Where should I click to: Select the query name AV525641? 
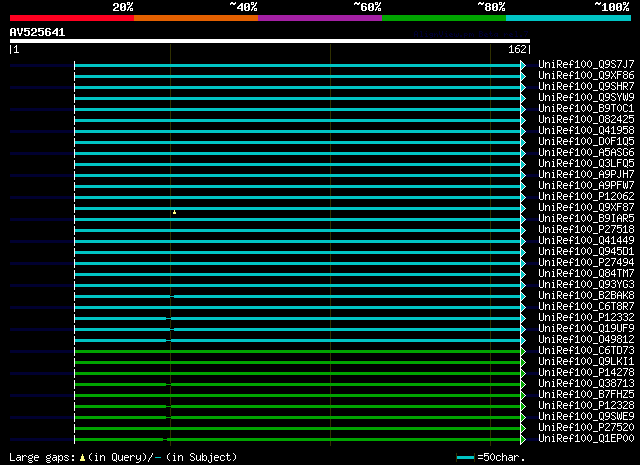coord(38,32)
